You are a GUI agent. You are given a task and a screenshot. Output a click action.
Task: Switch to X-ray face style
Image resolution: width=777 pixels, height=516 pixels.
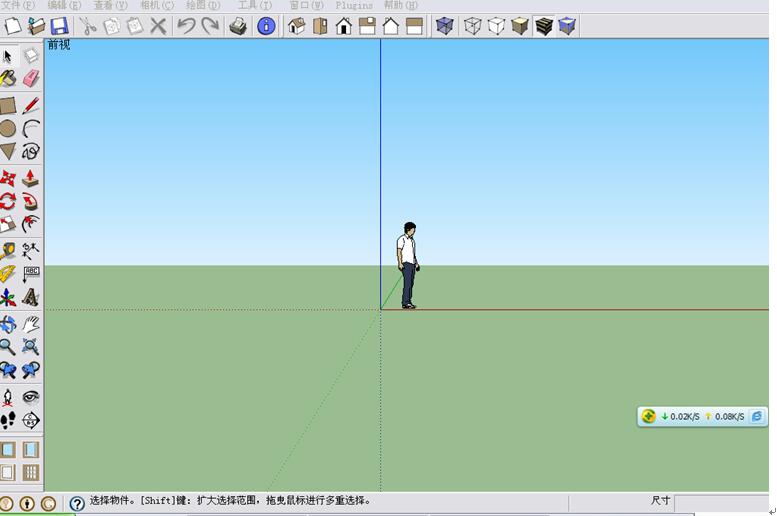coord(445,26)
